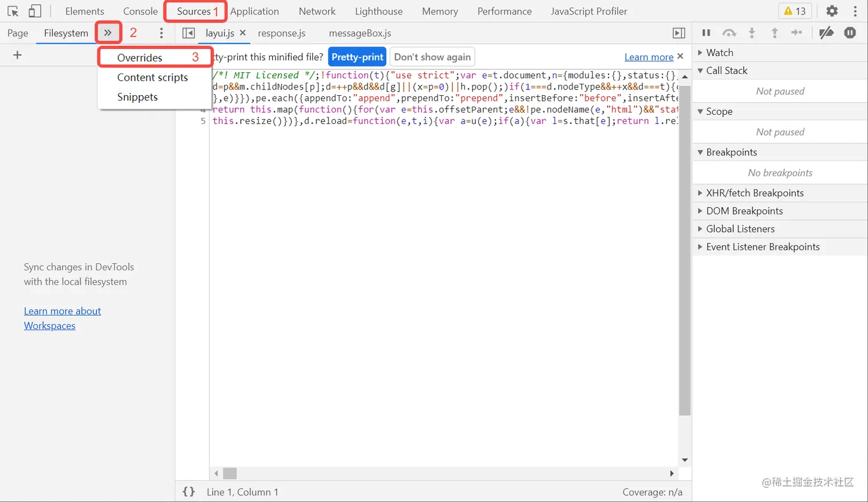Open the JavaScript Profiler panel
The image size is (868, 502).
[589, 11]
